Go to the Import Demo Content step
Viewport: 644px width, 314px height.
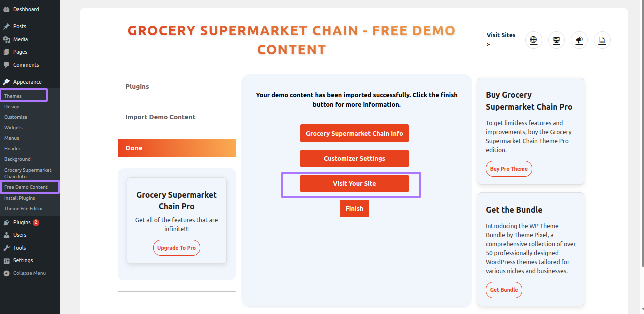point(160,117)
